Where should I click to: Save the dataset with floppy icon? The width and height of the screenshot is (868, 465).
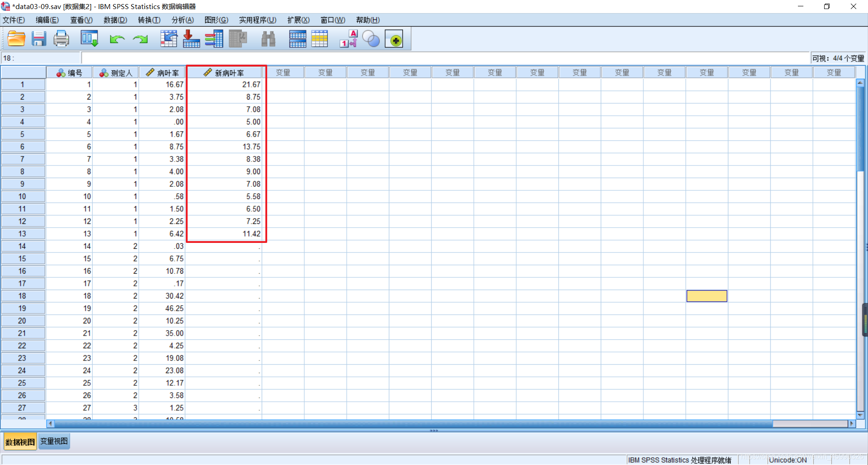(39, 39)
